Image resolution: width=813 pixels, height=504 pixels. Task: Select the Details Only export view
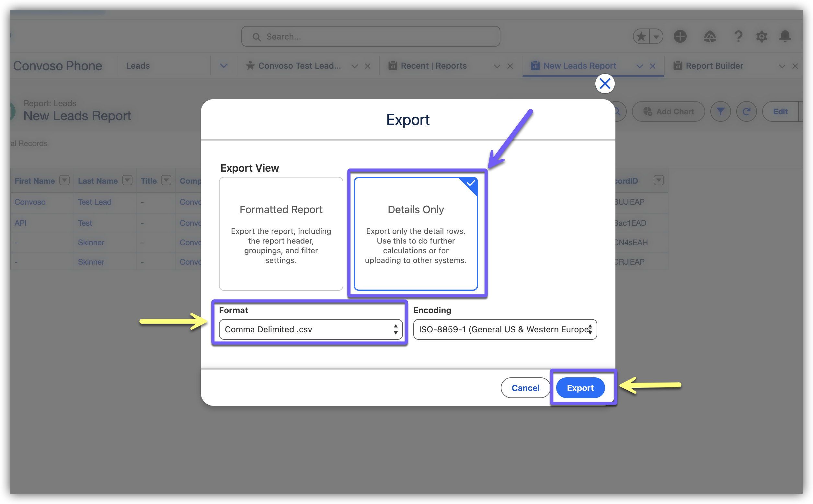[416, 234]
